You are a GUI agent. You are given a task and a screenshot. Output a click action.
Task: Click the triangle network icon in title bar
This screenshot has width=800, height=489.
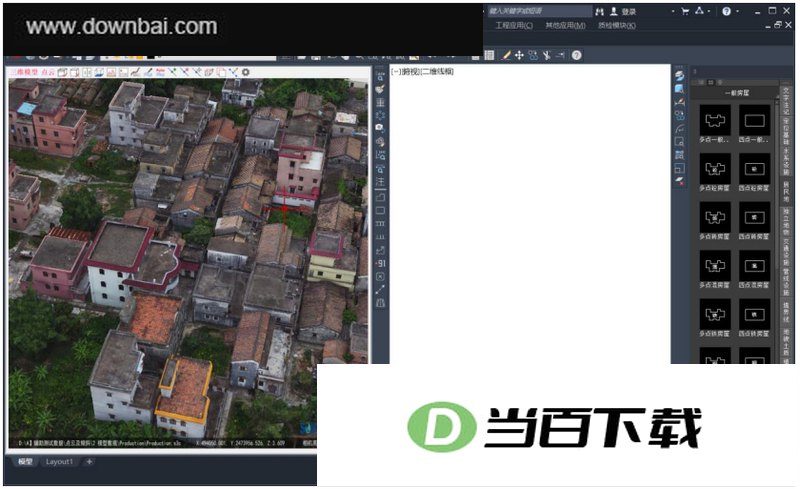pos(699,11)
